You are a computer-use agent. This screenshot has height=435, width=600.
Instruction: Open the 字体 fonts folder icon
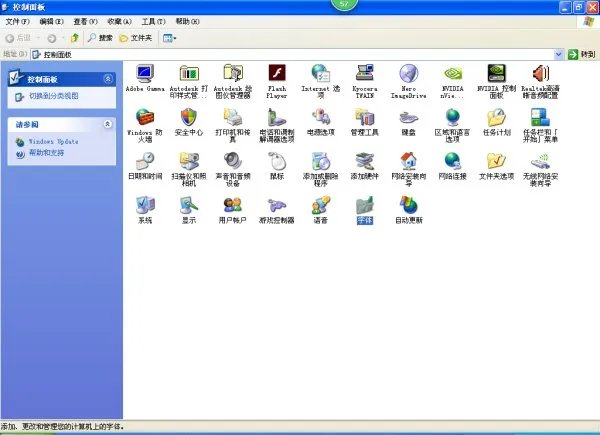(x=364, y=206)
